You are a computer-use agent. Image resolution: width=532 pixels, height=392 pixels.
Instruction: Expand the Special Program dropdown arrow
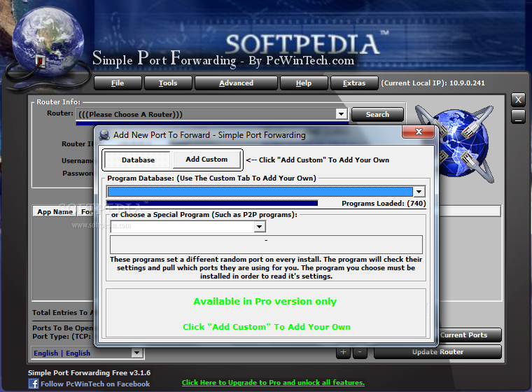[x=260, y=227]
